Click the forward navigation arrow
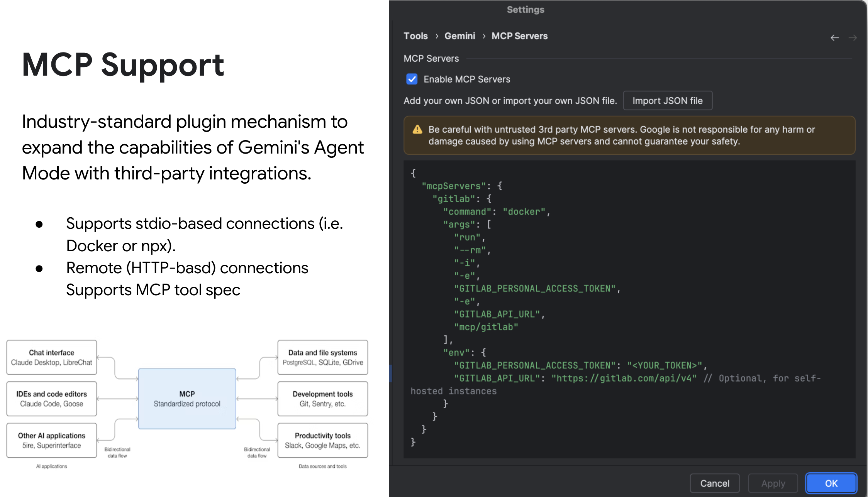Viewport: 868px width, 497px height. [x=853, y=37]
